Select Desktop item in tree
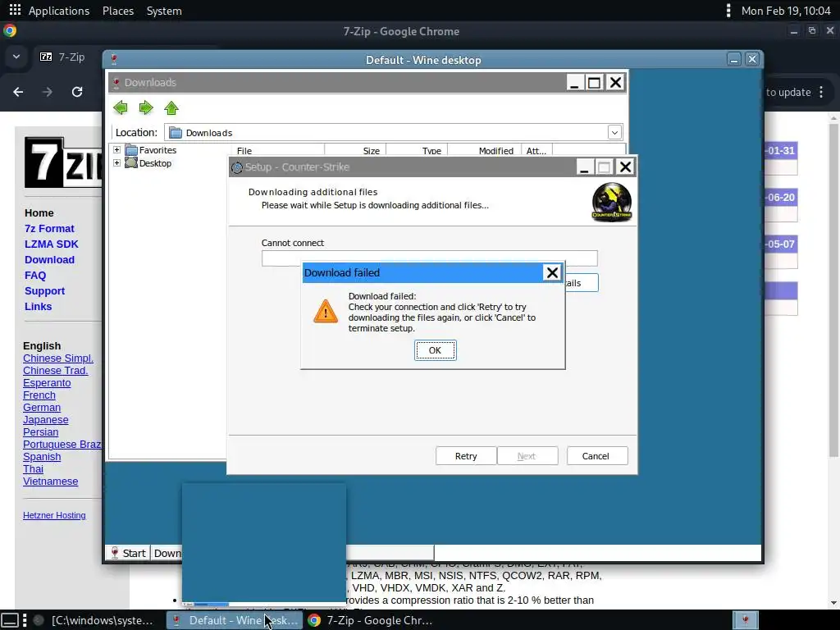Viewport: 840px width, 630px height. tap(148, 163)
